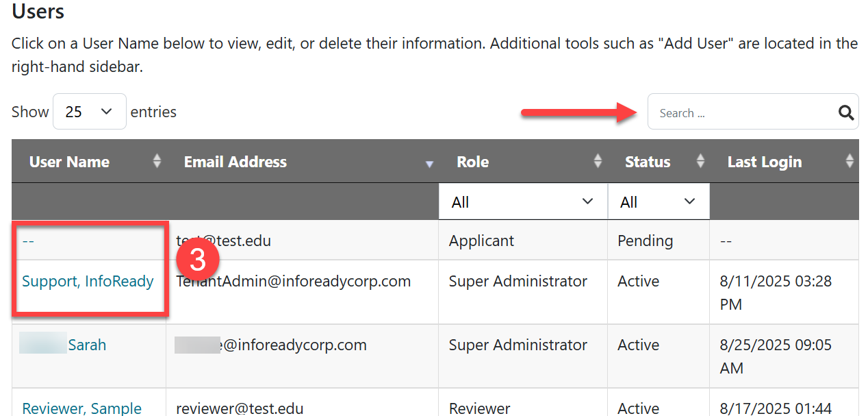Screen dimensions: 868x416
Task: Open the Show entries count dropdown
Action: point(89,112)
